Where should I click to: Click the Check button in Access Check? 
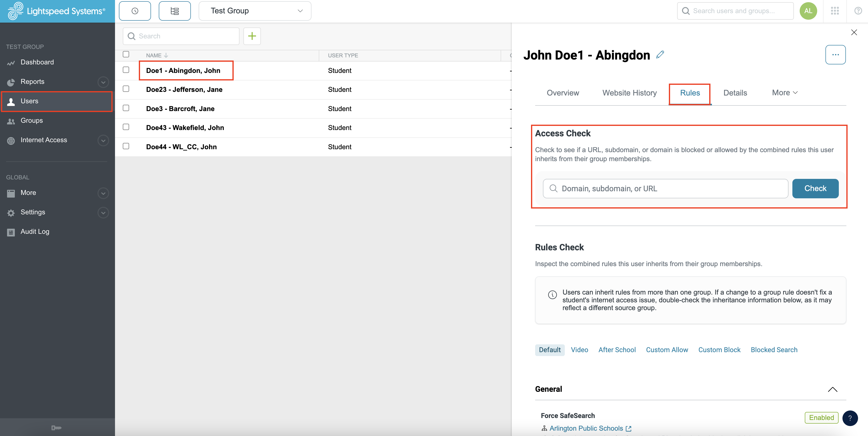pos(815,188)
